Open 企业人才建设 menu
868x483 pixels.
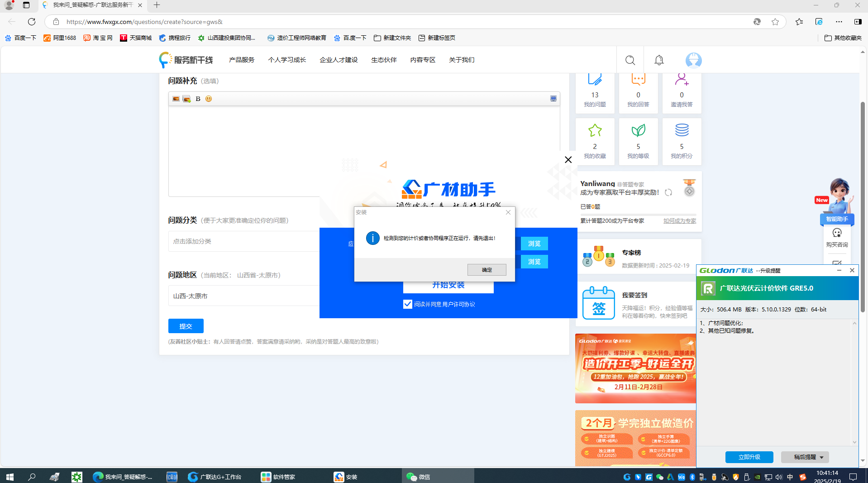point(339,60)
